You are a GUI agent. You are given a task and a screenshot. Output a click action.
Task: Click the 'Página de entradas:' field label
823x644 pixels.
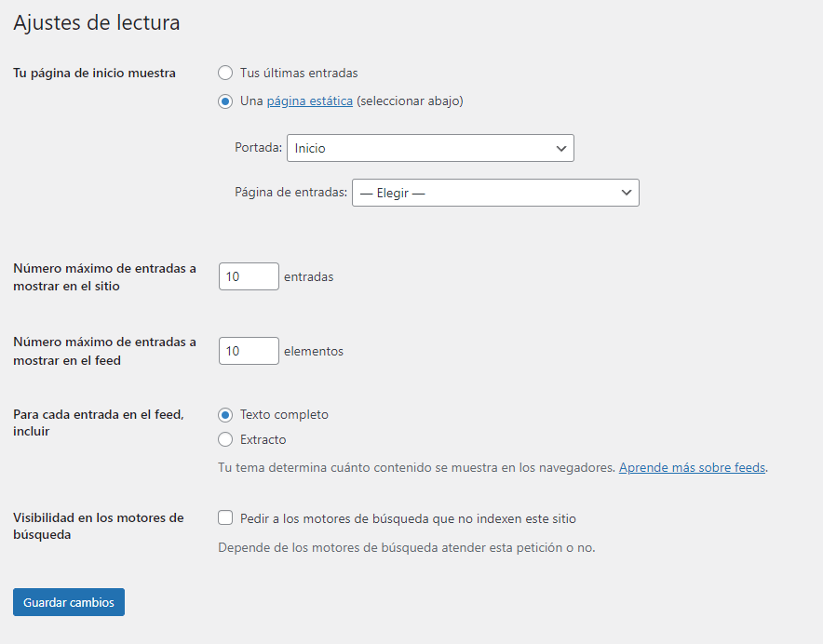(x=290, y=192)
